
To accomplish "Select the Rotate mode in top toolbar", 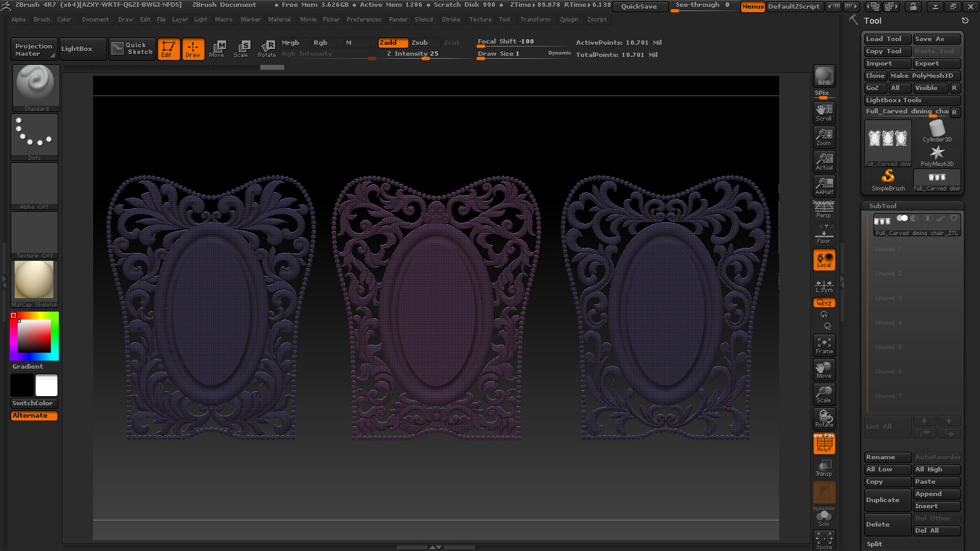I will (x=267, y=48).
